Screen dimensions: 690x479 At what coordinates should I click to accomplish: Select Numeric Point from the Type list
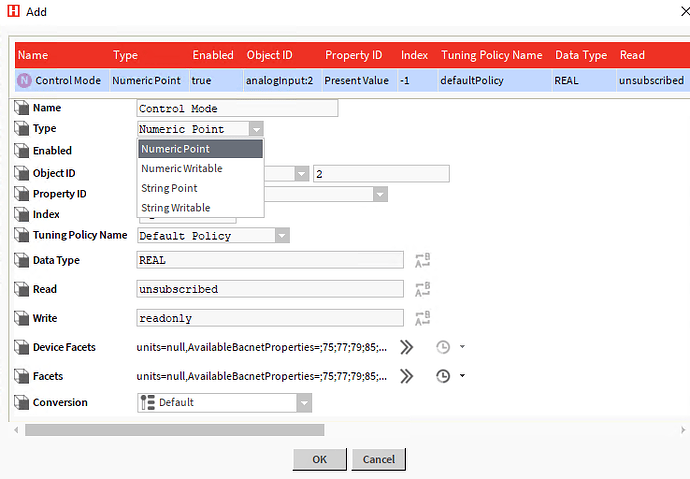tap(201, 149)
